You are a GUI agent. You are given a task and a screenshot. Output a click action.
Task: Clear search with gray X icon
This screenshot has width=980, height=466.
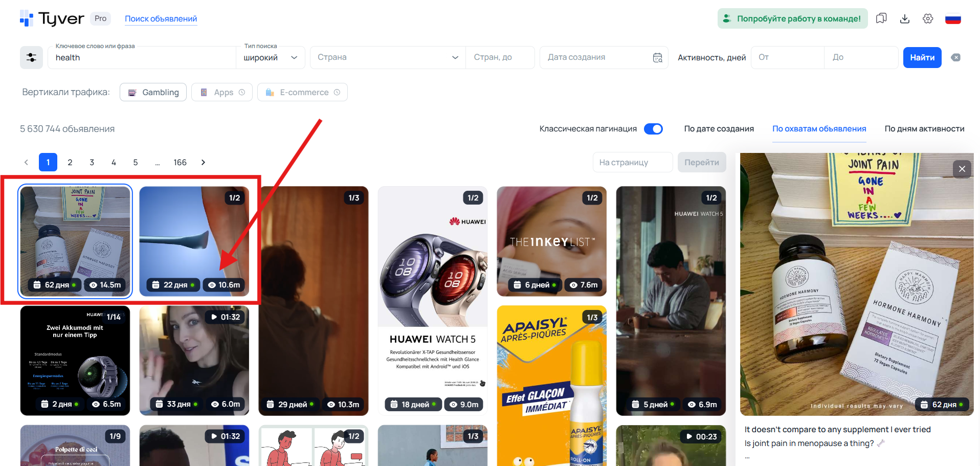[x=955, y=57]
